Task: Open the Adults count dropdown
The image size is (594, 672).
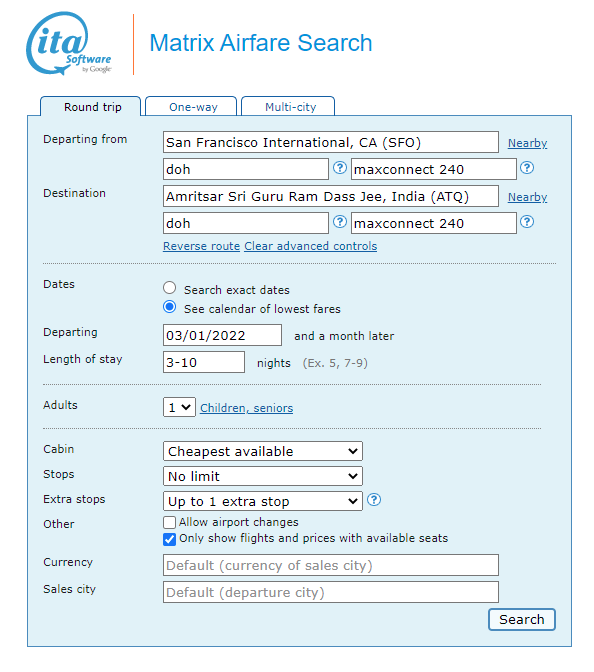Action: pos(179,407)
